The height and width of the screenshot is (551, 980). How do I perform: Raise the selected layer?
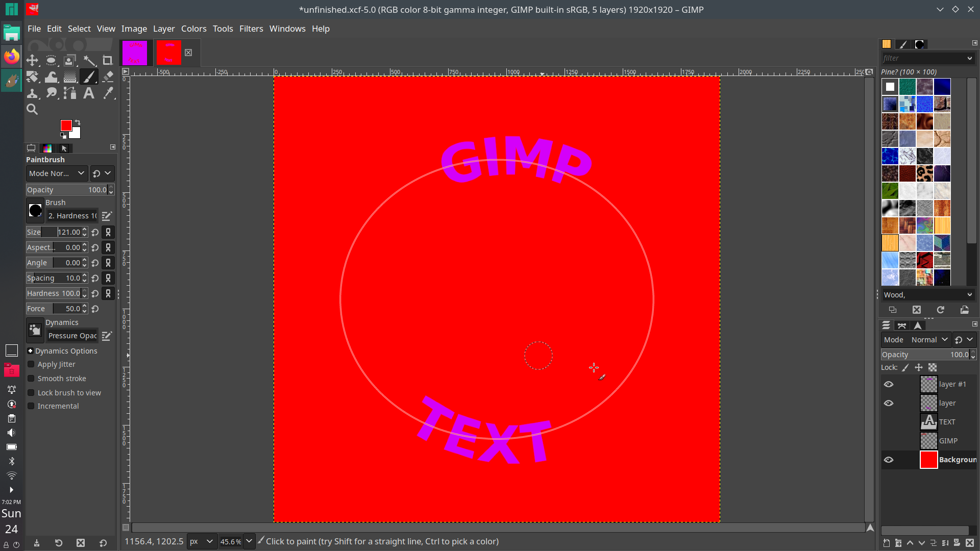[x=910, y=543]
